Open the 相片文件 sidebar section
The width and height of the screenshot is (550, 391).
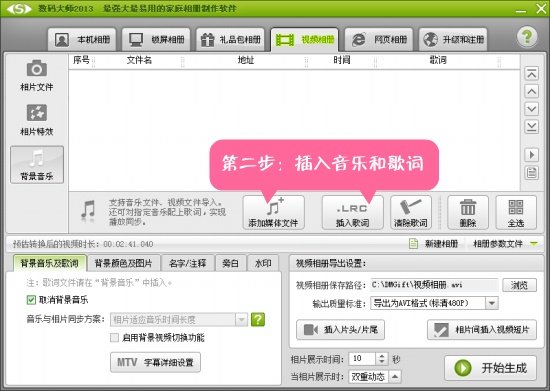(37, 76)
